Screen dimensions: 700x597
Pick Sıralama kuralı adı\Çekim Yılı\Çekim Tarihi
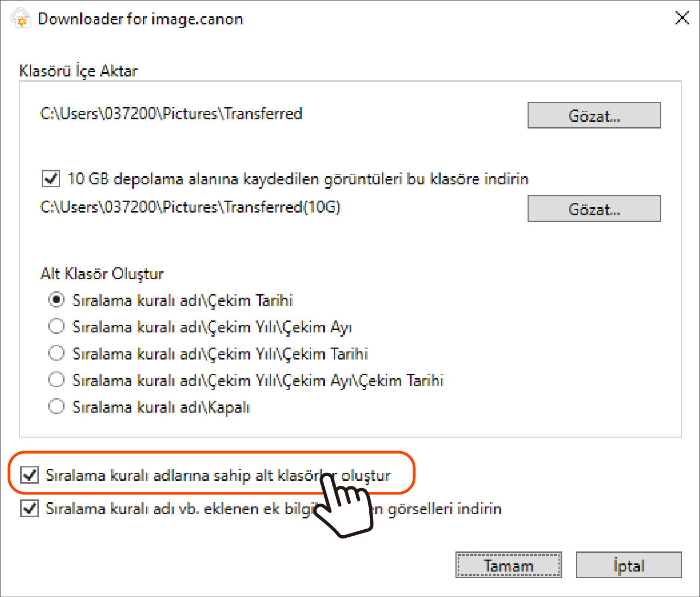coord(56,353)
